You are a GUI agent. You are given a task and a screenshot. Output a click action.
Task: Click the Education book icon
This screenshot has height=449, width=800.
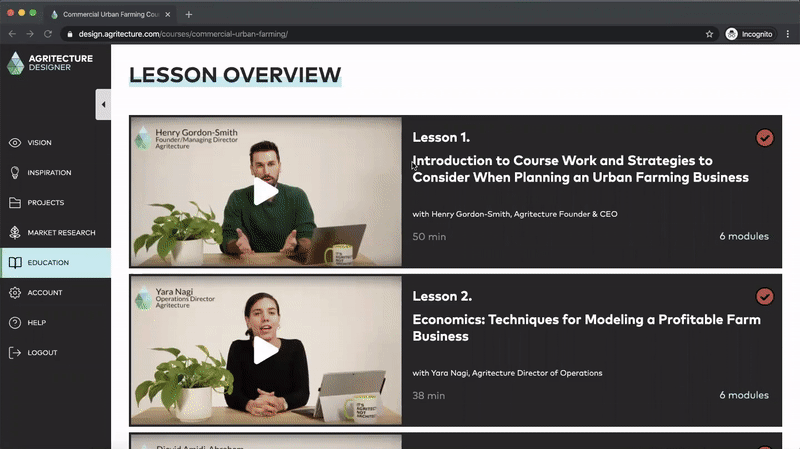click(15, 263)
